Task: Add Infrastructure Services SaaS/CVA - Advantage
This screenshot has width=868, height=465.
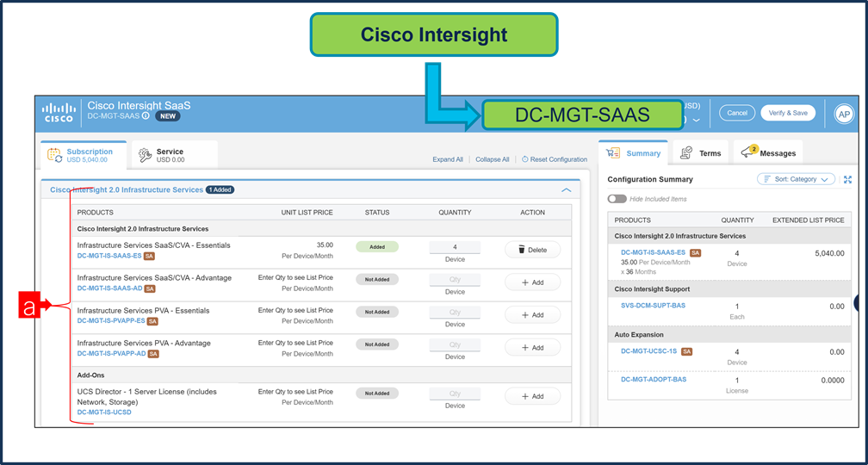Action: point(532,282)
